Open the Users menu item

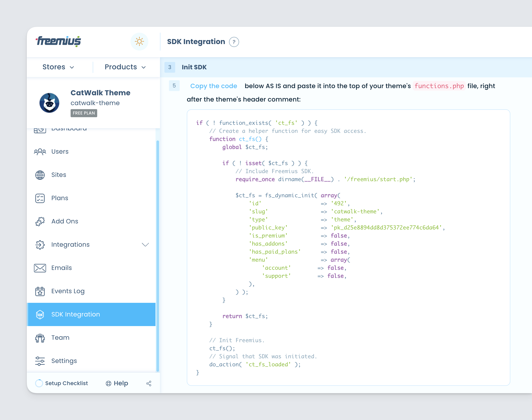(91, 151)
